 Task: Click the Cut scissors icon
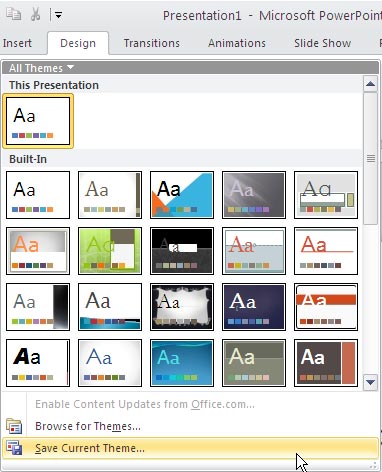click(x=35, y=14)
